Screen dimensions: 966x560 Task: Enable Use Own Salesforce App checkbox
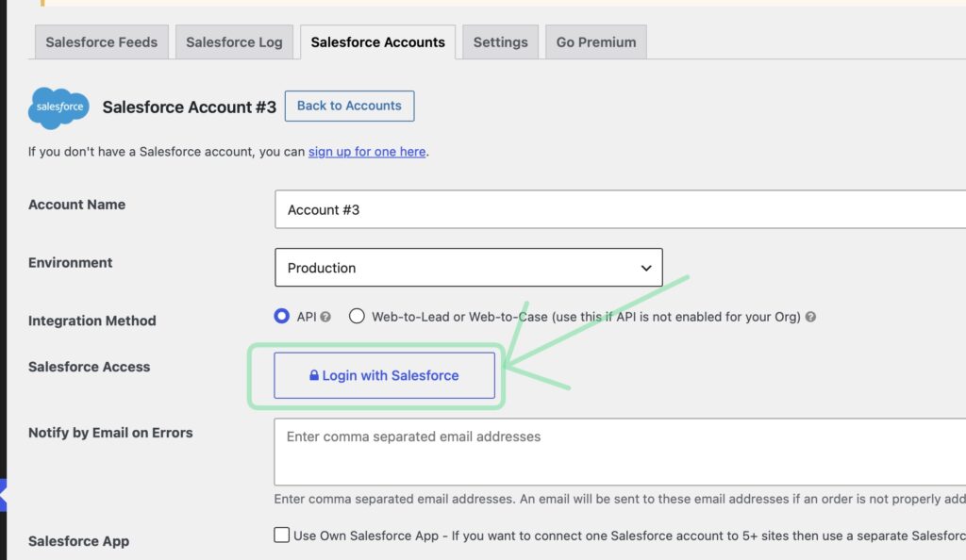pos(281,535)
